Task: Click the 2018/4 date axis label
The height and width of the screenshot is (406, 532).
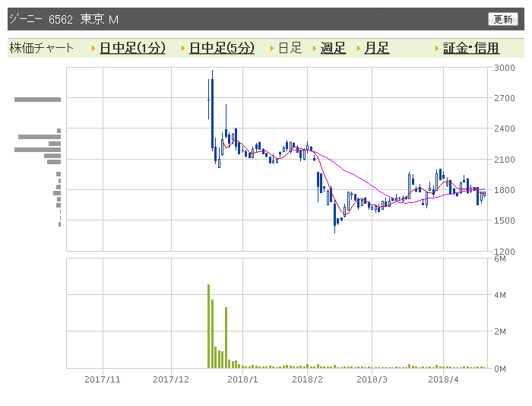Action: tap(443, 379)
